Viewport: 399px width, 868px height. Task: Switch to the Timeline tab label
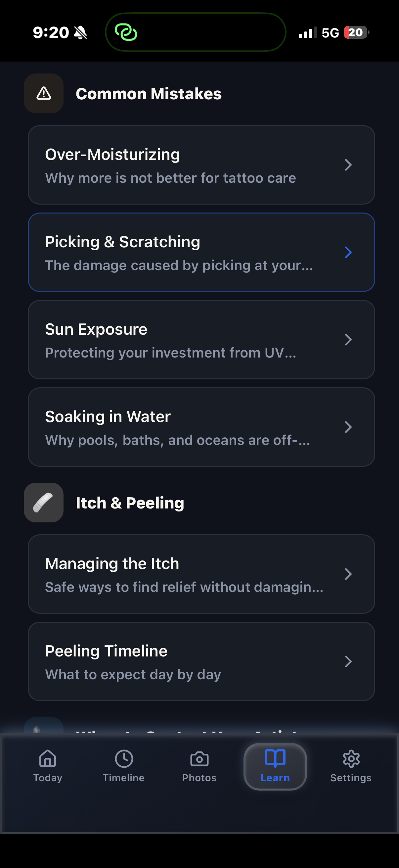pyautogui.click(x=124, y=778)
